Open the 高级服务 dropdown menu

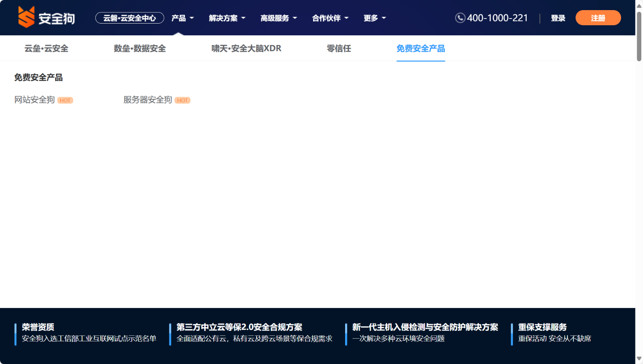point(279,18)
